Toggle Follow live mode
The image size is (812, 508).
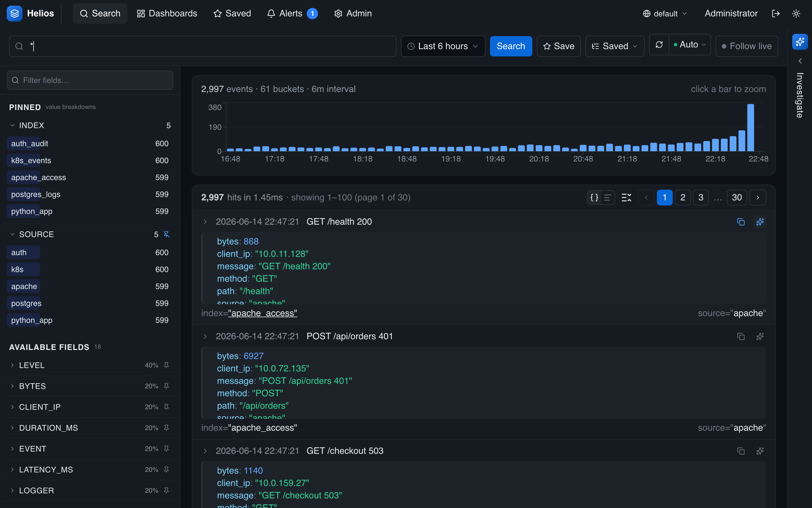coord(747,46)
